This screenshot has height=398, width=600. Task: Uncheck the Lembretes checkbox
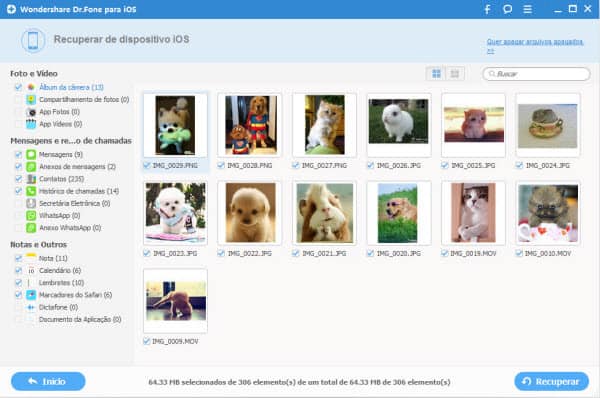(18, 283)
